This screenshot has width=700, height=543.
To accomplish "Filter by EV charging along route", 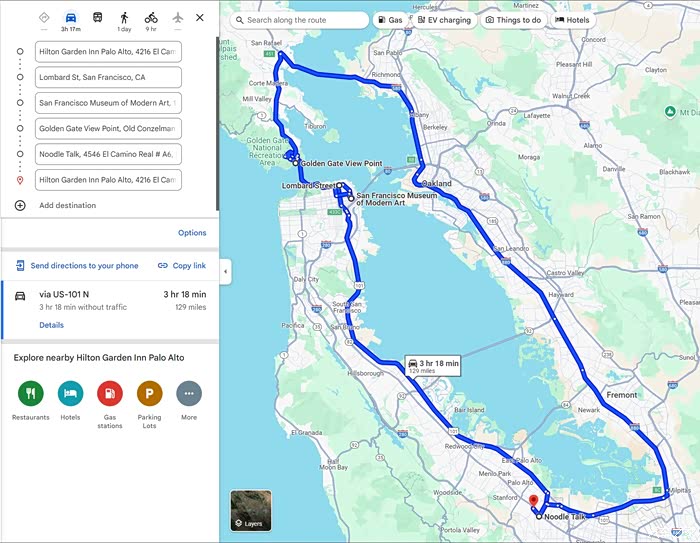I will [444, 20].
